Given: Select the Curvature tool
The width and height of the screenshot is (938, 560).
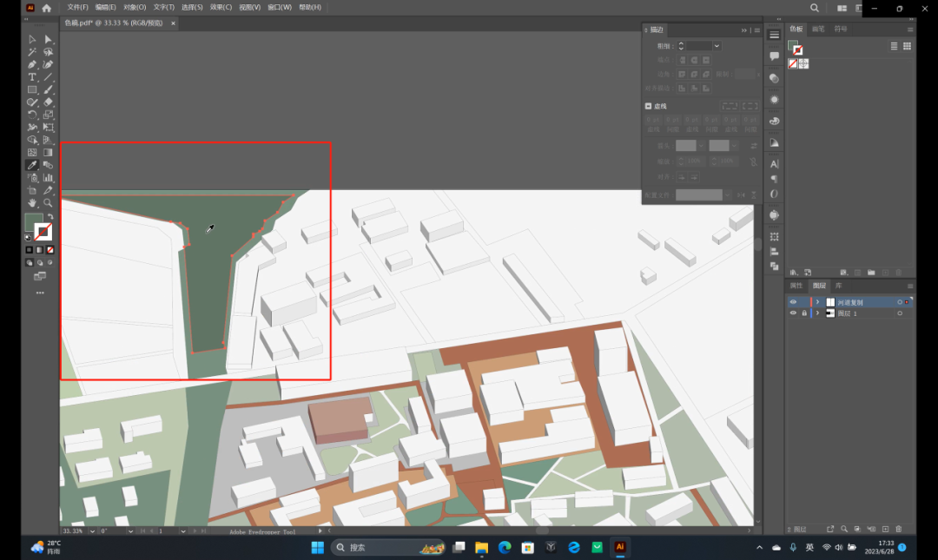Looking at the screenshot, I should (49, 64).
